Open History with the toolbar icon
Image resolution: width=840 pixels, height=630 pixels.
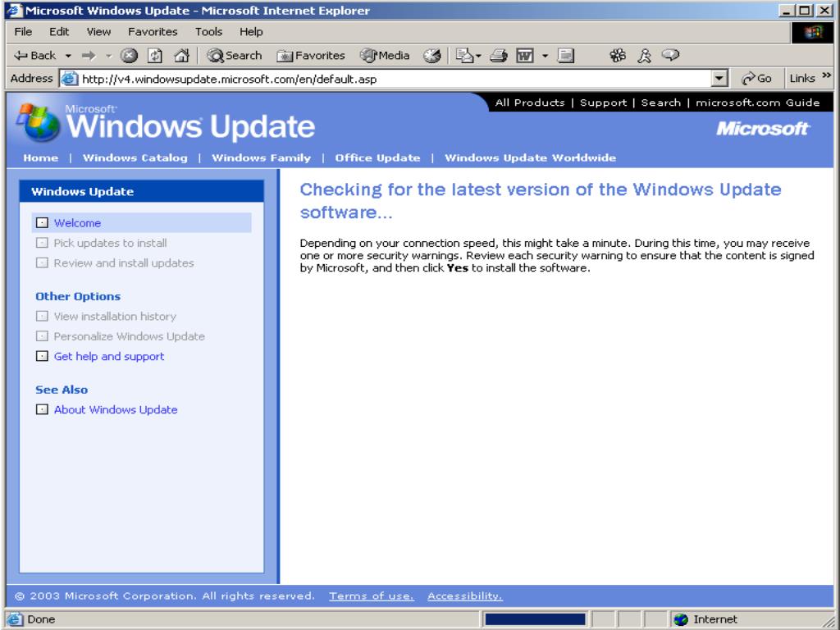coord(431,55)
